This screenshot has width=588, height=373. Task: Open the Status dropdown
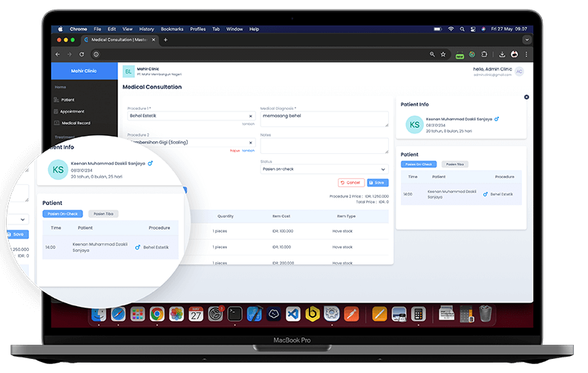(x=324, y=169)
